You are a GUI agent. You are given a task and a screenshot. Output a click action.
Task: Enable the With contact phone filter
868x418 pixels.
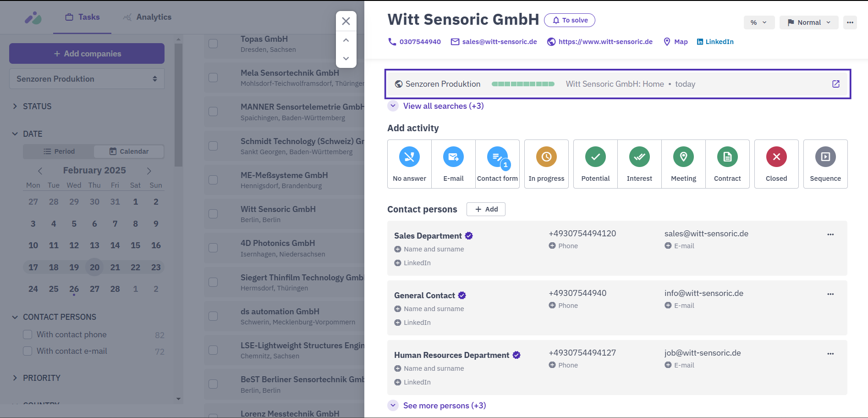[x=27, y=334]
